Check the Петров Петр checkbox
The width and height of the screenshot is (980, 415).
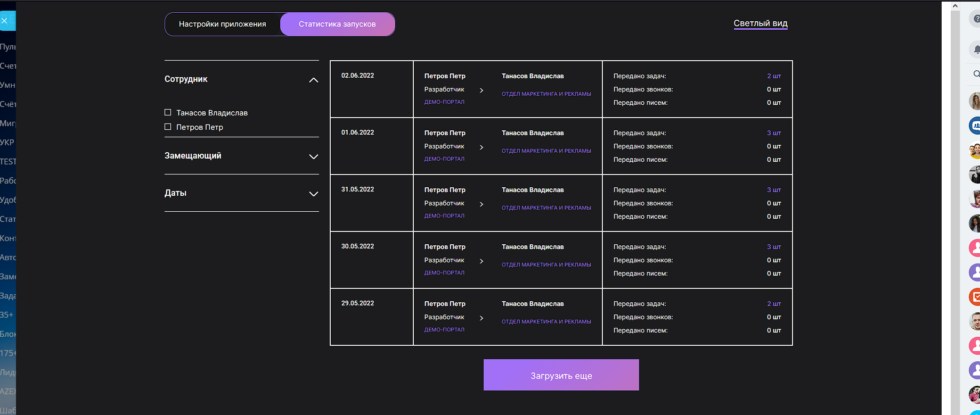tap(168, 127)
